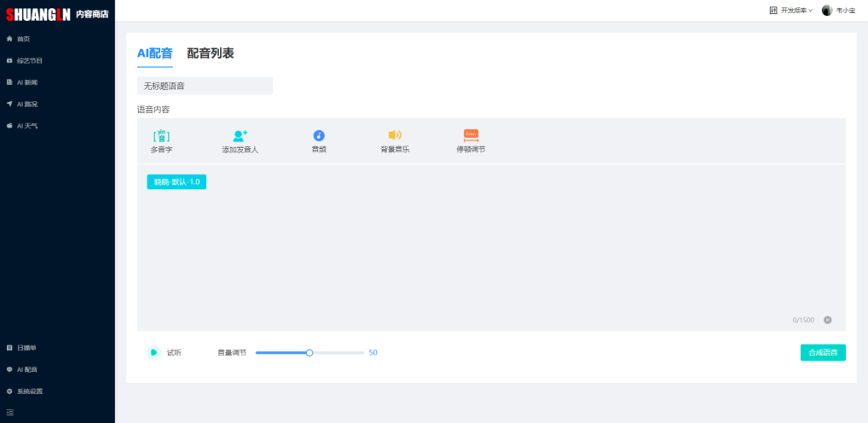
Task: Switch to the 配音列表 tab
Action: click(210, 53)
